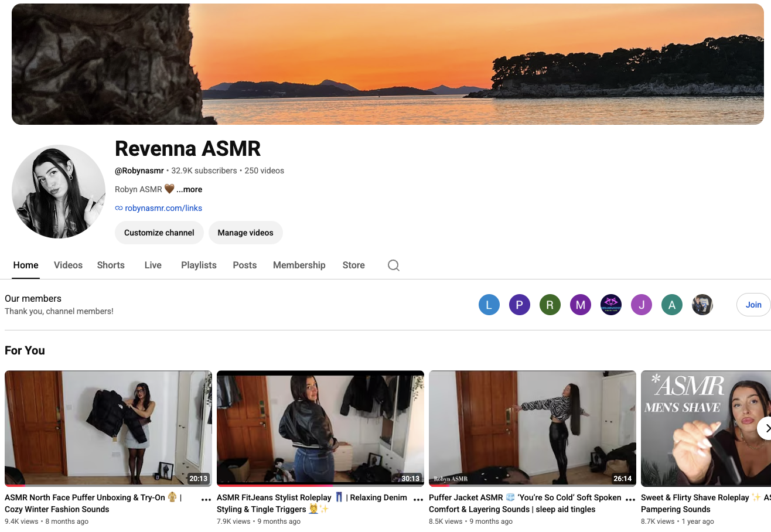Image resolution: width=771 pixels, height=532 pixels.
Task: Play the ASMR Men's Shave thumbnail
Action: [x=706, y=428]
